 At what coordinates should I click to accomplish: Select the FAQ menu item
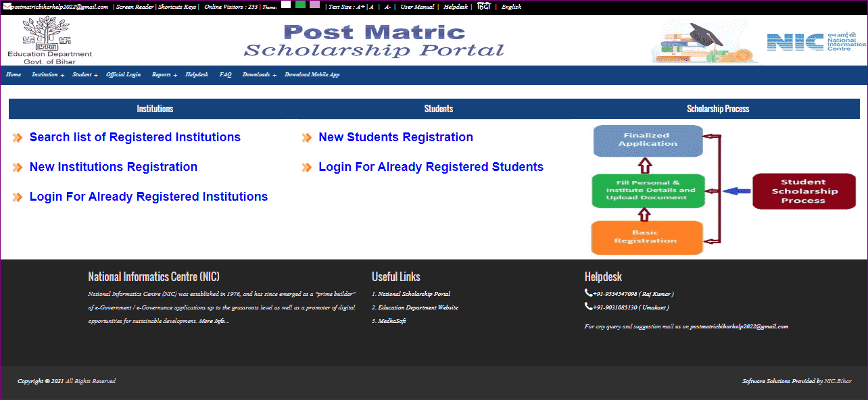pyautogui.click(x=225, y=74)
